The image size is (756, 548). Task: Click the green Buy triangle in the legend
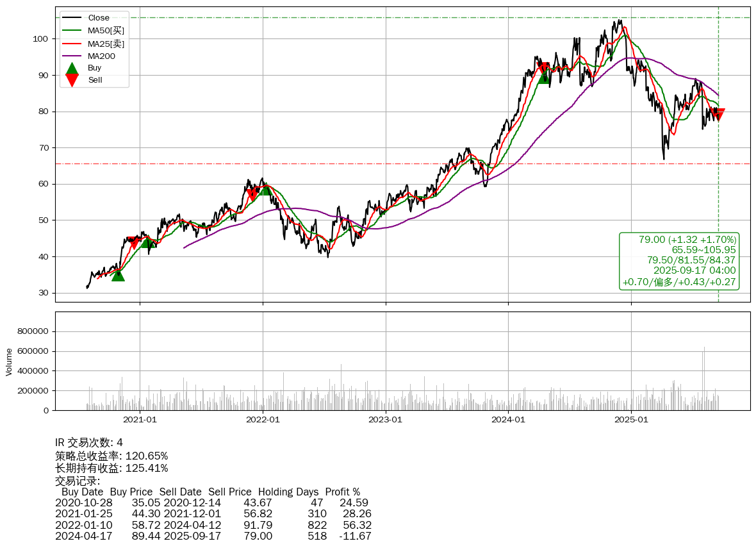(x=72, y=68)
